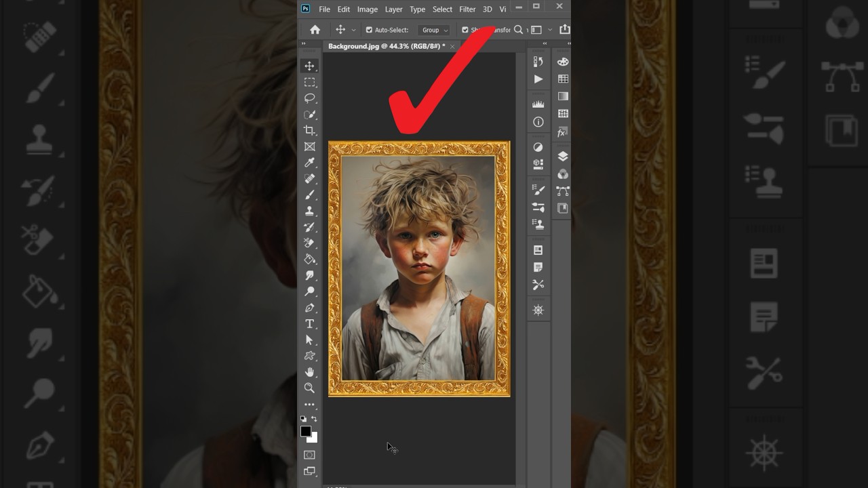Select the Custom Shape tool
The image size is (868, 488).
tap(309, 356)
